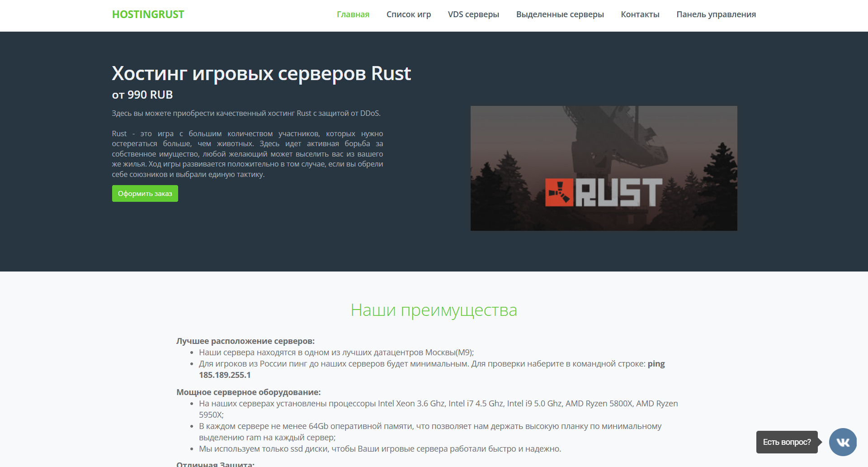The height and width of the screenshot is (467, 868).
Task: Click the bullet about 64Gb оперативной памяти
Action: pos(429,426)
